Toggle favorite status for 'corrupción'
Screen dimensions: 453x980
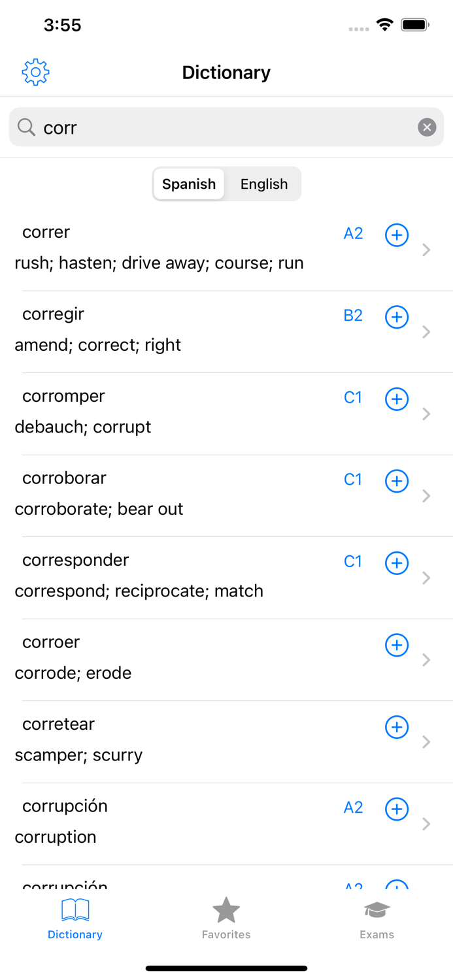pyautogui.click(x=396, y=809)
